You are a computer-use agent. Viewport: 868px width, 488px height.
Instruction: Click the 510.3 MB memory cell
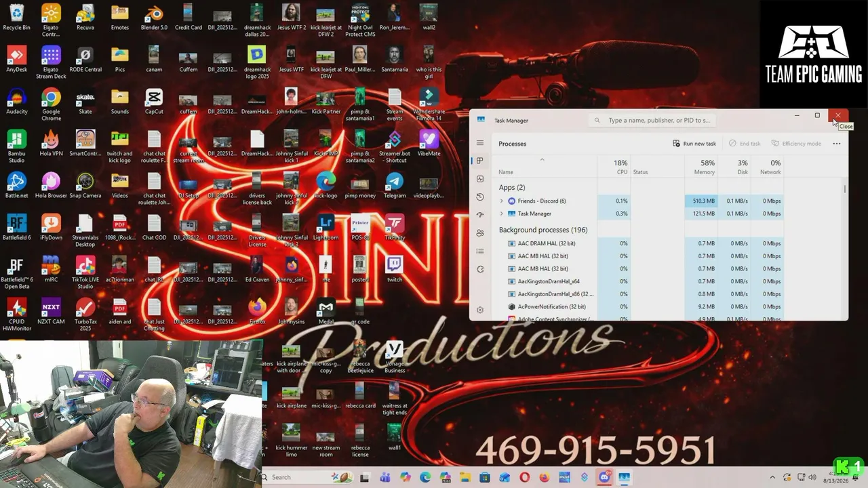(x=701, y=201)
